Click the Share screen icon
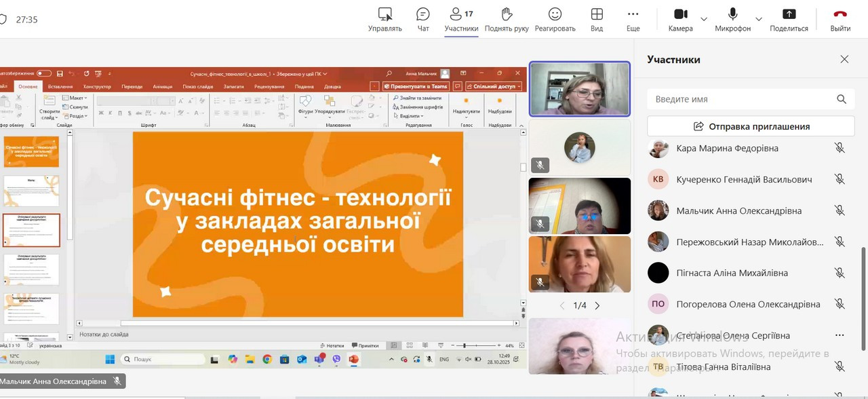Screen dimensions: 868x399 [x=789, y=15]
